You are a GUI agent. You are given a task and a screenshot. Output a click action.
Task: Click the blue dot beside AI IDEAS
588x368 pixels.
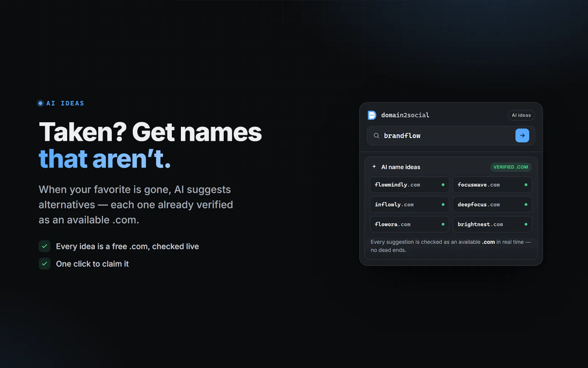coord(41,103)
